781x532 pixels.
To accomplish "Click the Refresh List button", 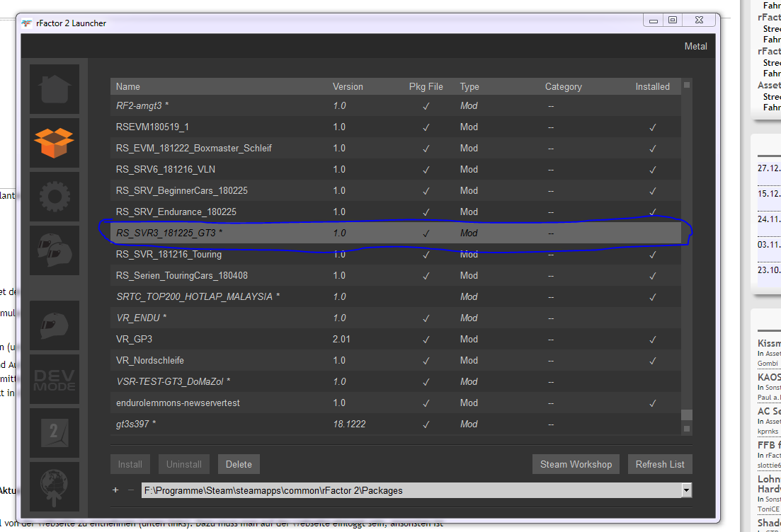I will pos(659,464).
